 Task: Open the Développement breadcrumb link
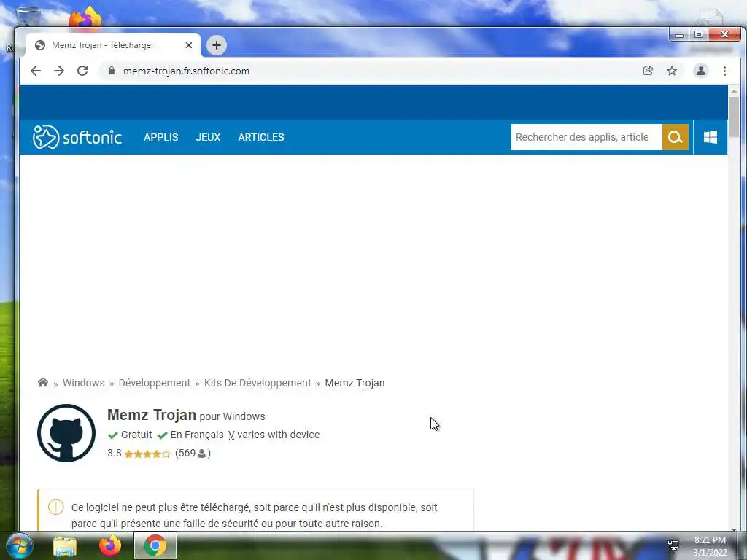pyautogui.click(x=155, y=383)
